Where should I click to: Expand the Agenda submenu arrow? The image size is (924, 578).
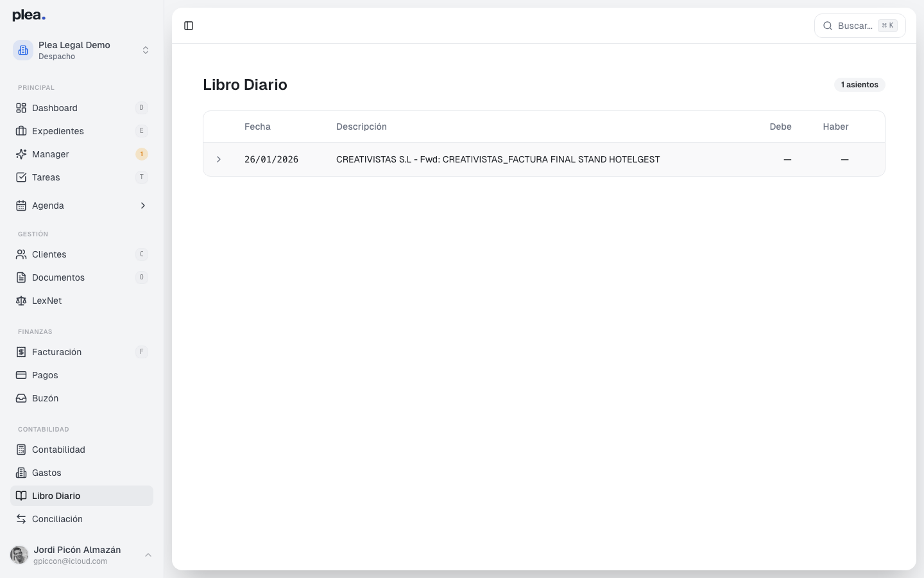pos(142,206)
